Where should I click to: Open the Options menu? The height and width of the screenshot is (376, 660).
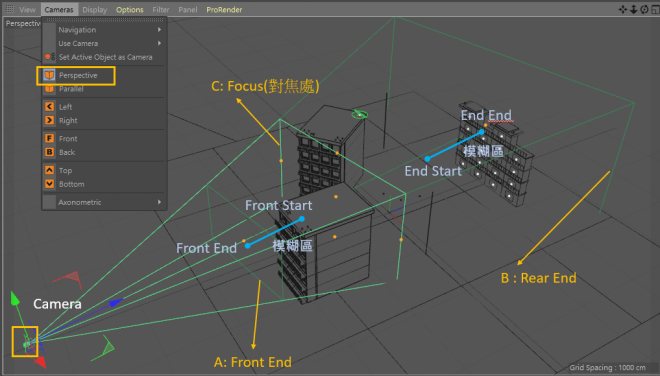pos(130,9)
